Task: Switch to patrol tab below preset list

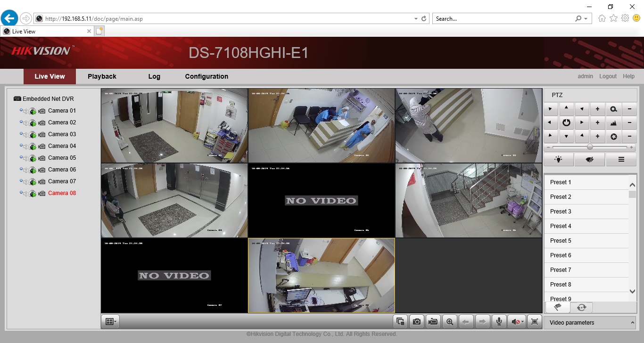Action: [x=581, y=307]
